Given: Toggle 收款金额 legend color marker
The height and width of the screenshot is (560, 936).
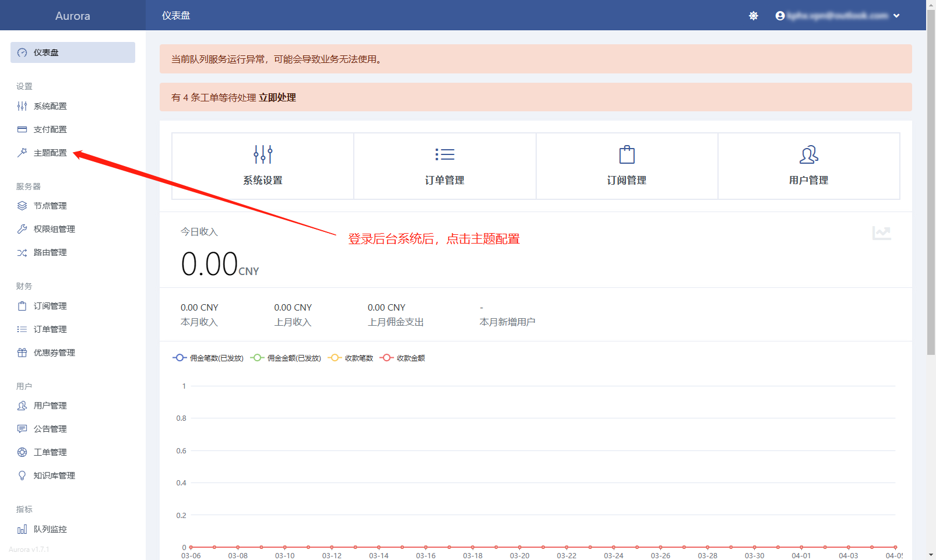Looking at the screenshot, I should click(386, 358).
